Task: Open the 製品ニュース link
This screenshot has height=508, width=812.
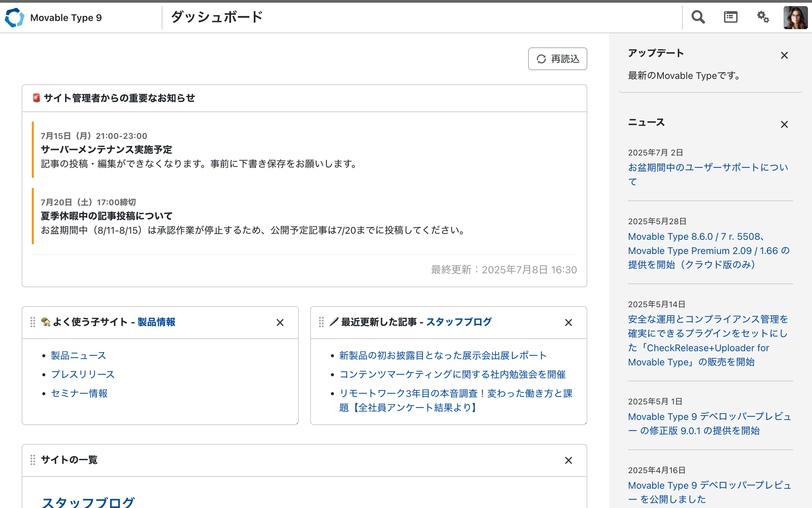Action: [x=78, y=355]
